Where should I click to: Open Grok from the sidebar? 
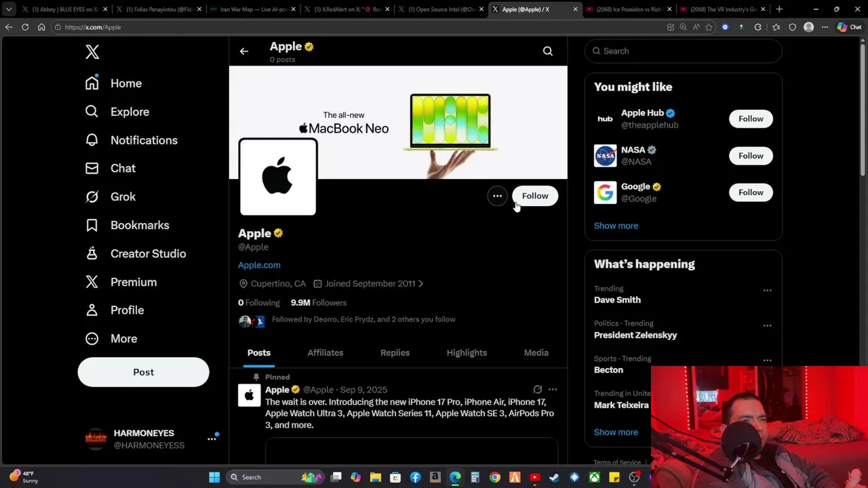[x=110, y=197]
